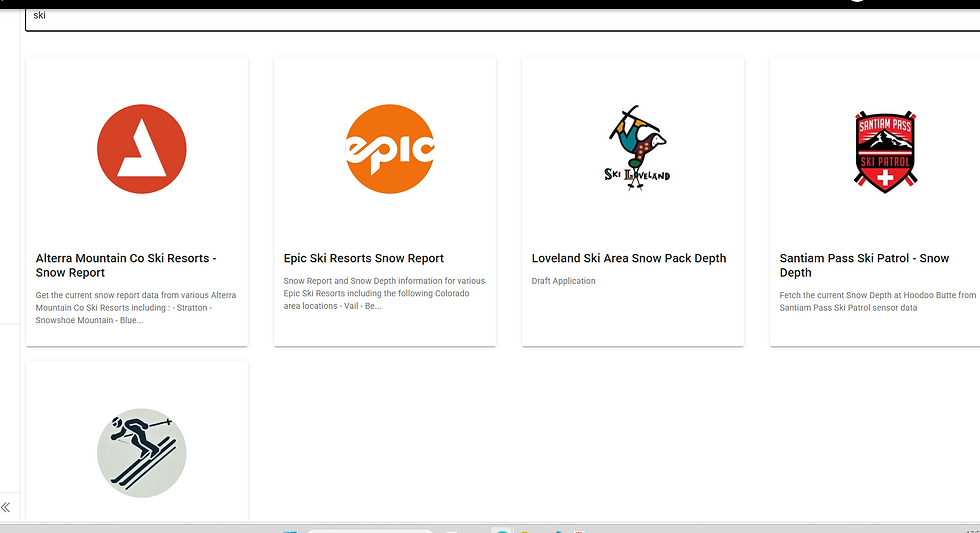
Task: Open Epic Ski Resorts Snow Report title
Action: (364, 259)
